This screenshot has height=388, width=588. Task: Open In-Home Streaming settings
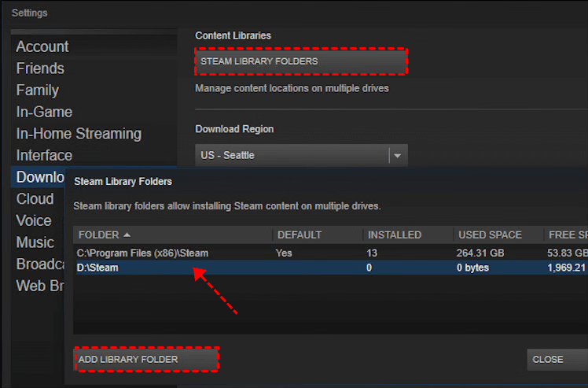tap(79, 134)
